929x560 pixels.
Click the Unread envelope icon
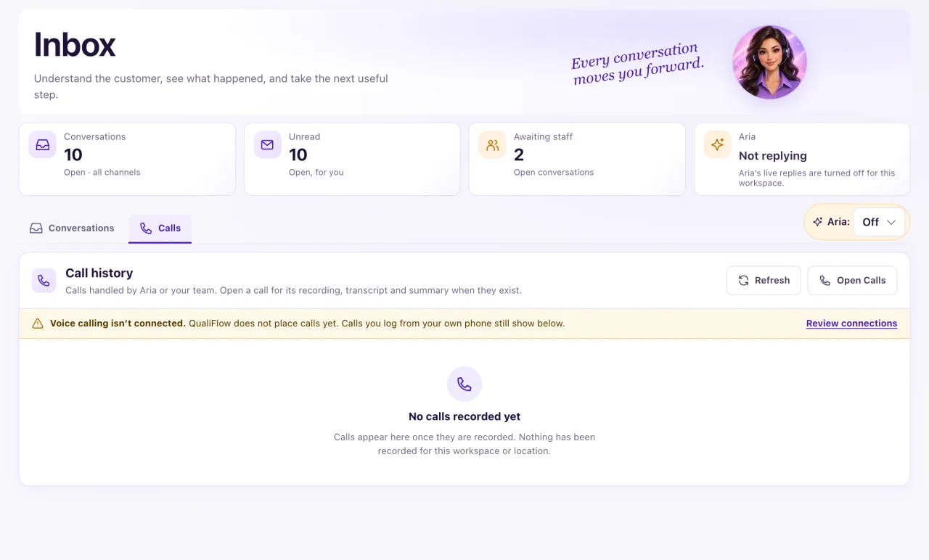point(267,144)
